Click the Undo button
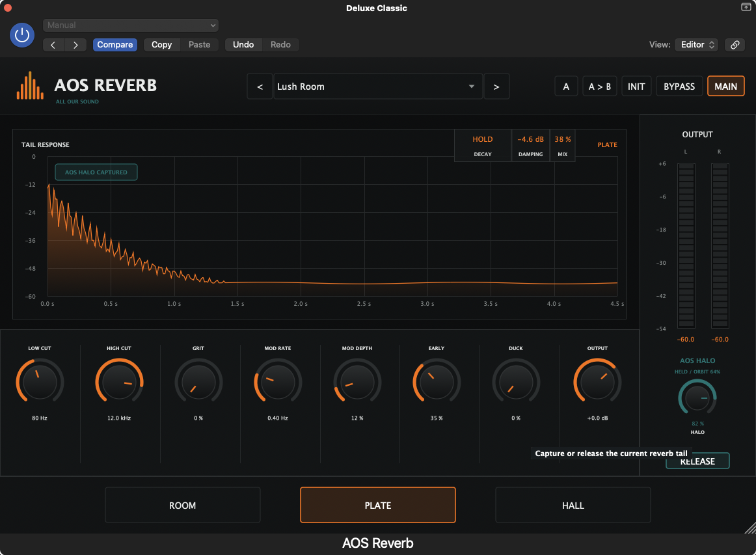Image resolution: width=756 pixels, height=555 pixels. [243, 45]
